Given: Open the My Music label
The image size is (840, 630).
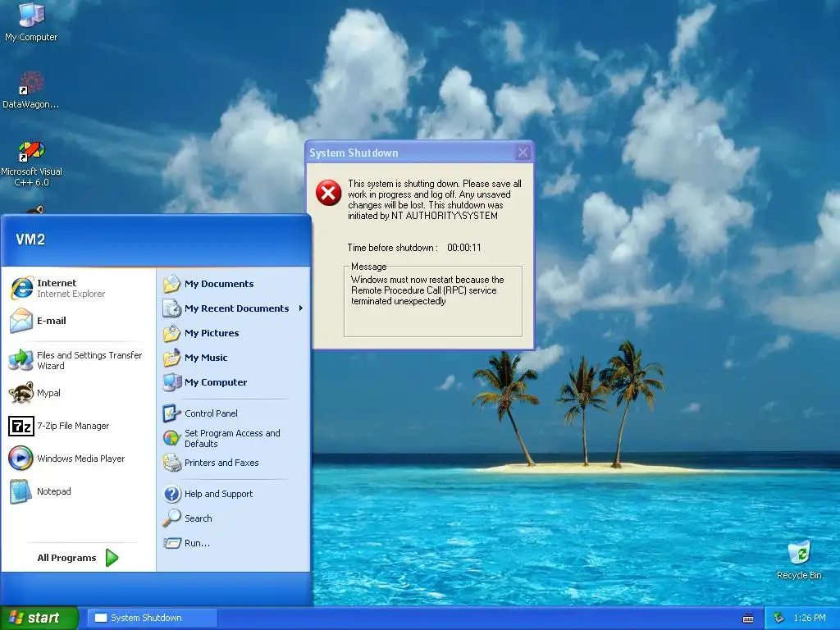Looking at the screenshot, I should pos(206,358).
